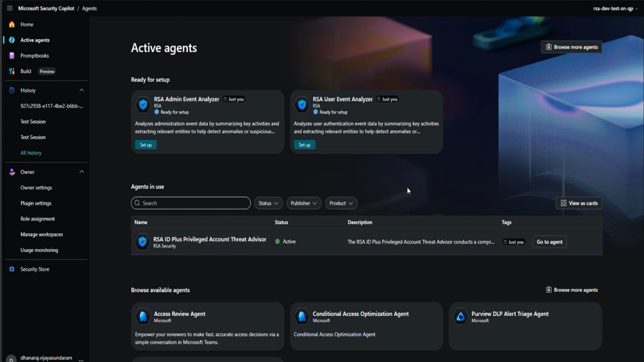This screenshot has width=644, height=362.
Task: Click RSA User Event Analyzer title
Action: (x=343, y=99)
